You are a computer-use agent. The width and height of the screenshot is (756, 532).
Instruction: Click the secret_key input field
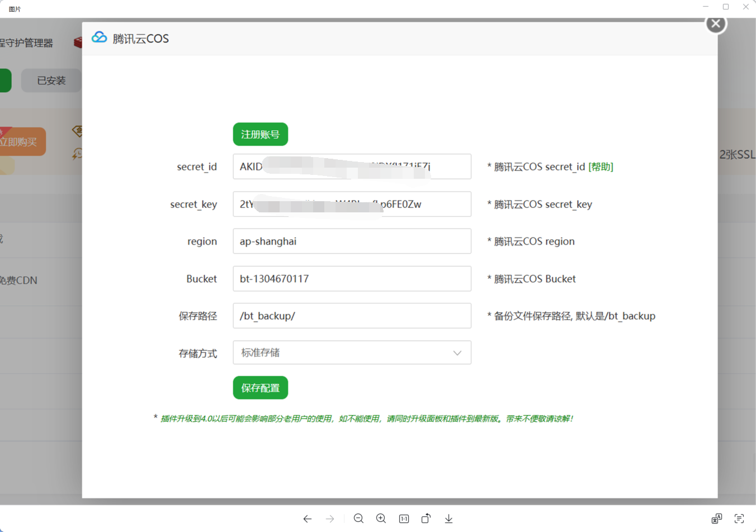pos(352,204)
